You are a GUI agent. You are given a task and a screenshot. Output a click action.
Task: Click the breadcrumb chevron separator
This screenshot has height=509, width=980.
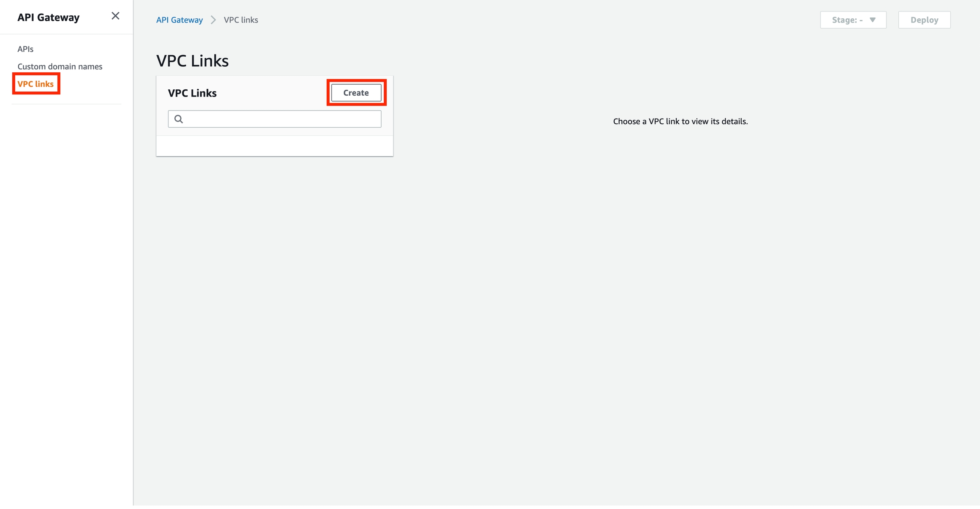(x=214, y=20)
